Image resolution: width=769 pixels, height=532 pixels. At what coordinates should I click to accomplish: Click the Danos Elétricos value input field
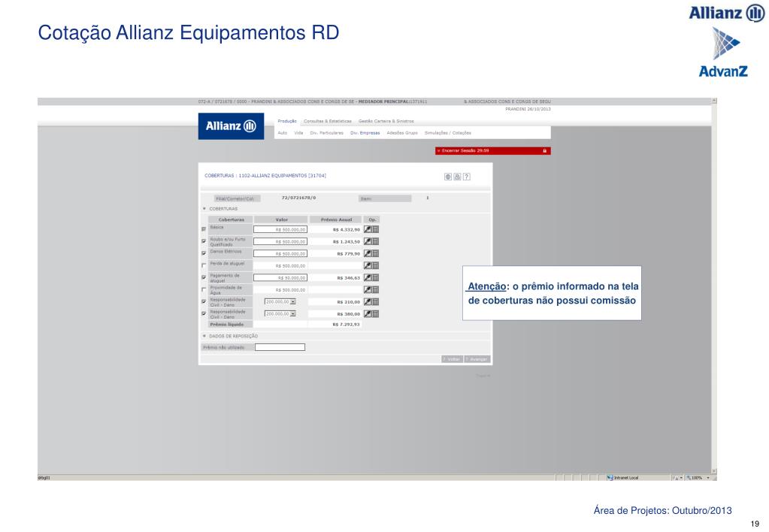pos(280,253)
